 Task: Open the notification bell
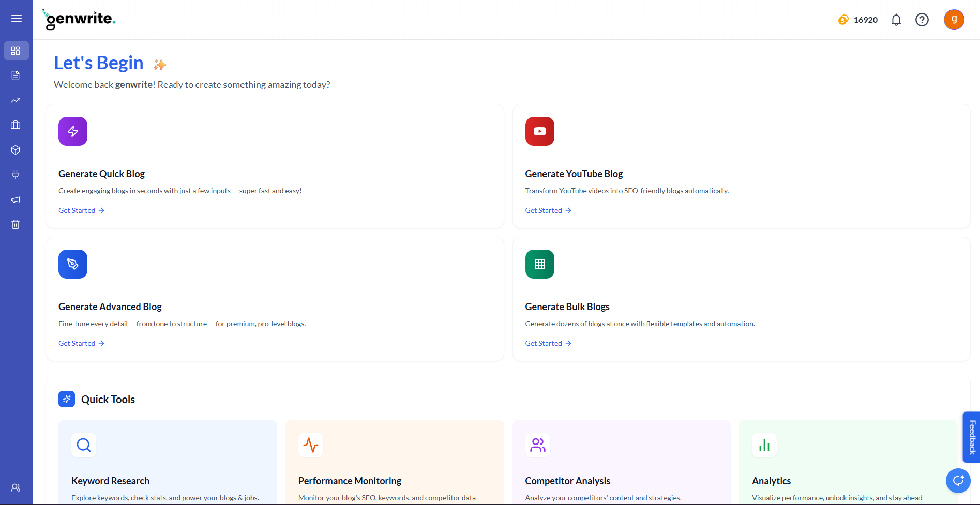pos(896,20)
